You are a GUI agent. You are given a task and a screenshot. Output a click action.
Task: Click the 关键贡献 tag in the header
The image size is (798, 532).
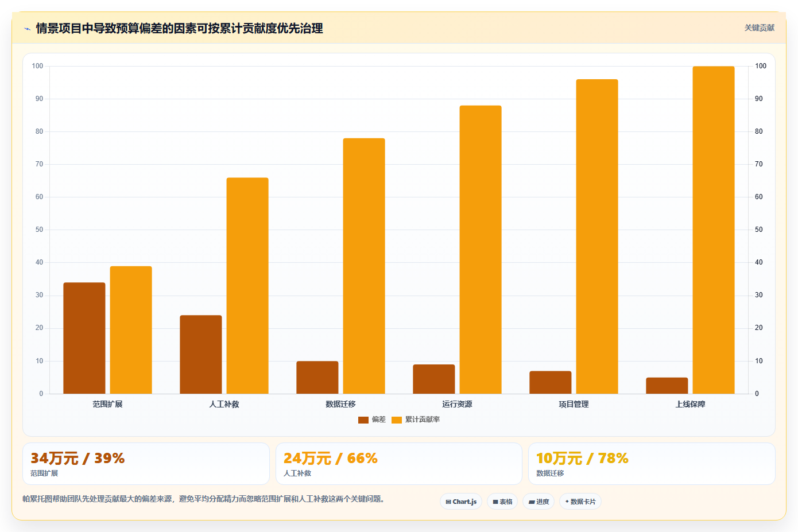point(759,28)
